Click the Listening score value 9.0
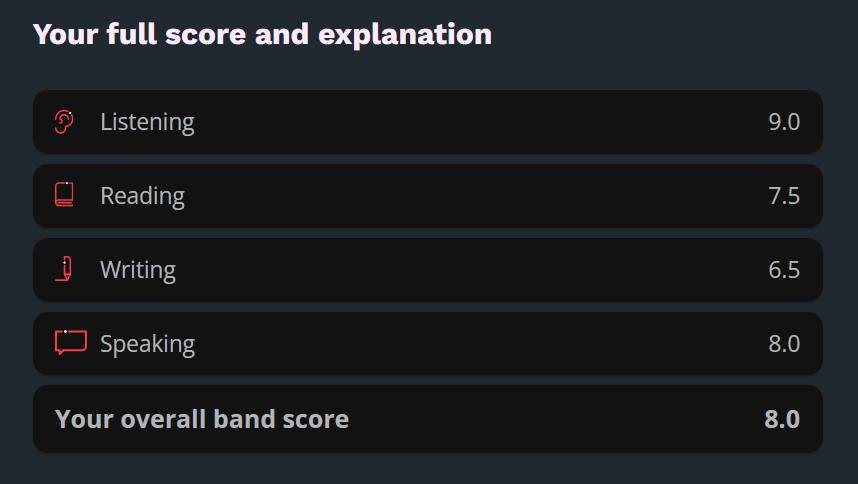 click(784, 122)
